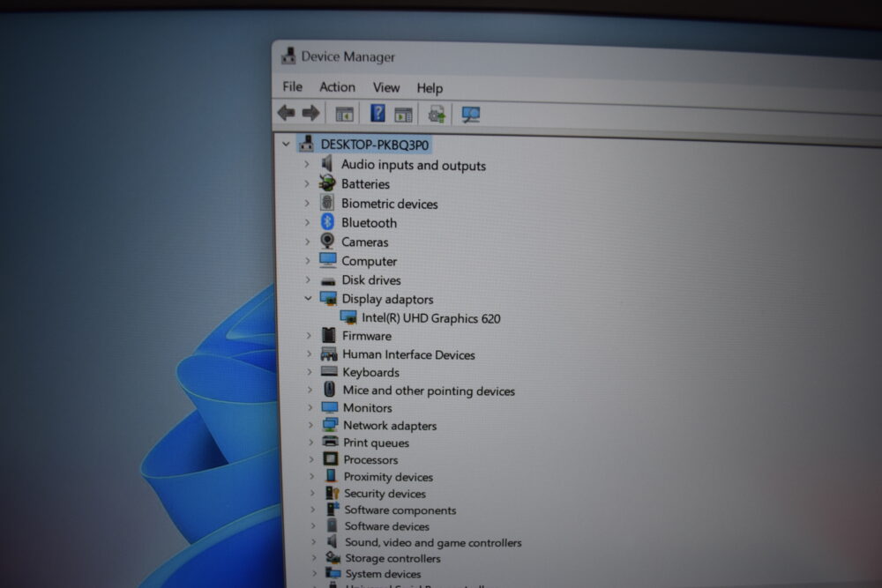Select the Computer row text
The height and width of the screenshot is (588, 882).
[x=369, y=262]
